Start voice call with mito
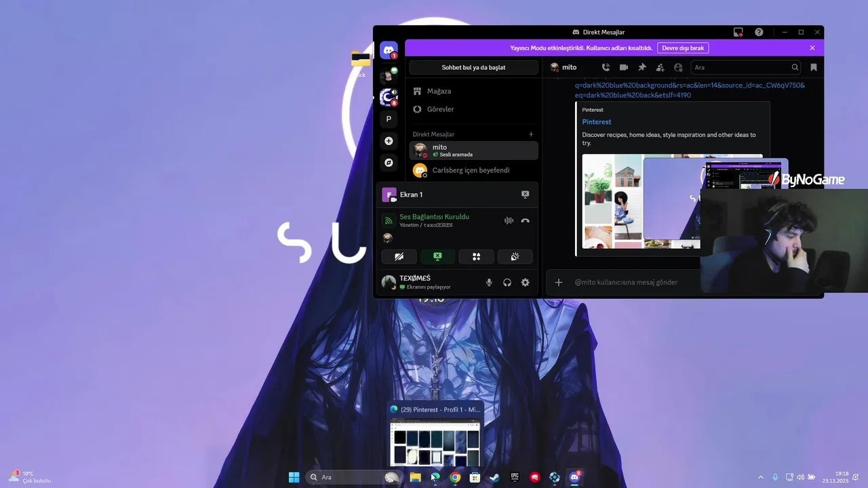 [x=606, y=67]
